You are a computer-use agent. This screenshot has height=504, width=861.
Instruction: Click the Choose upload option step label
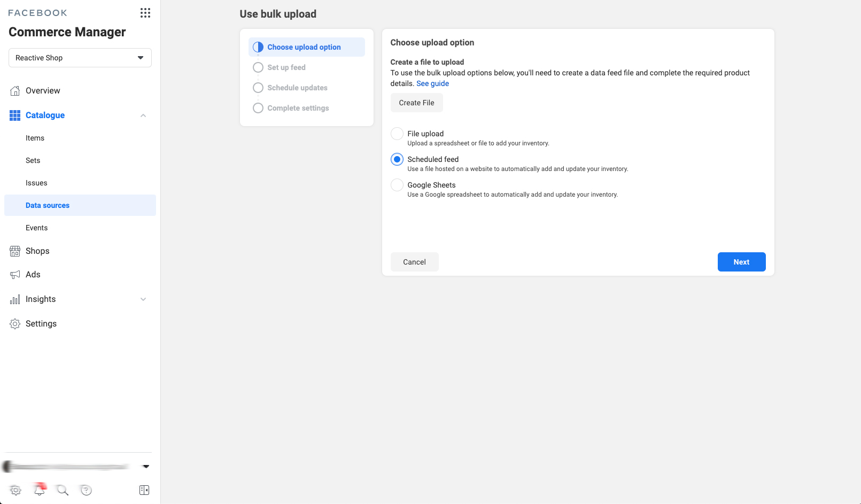304,47
